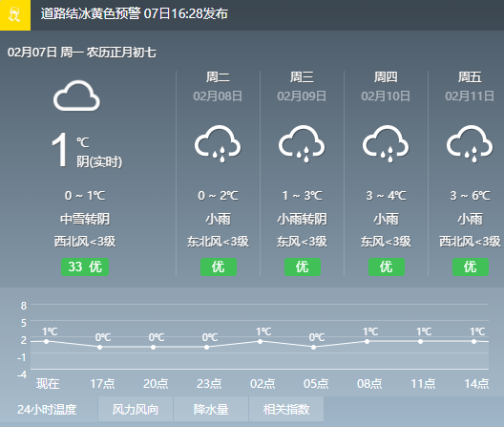Click Tuesday's rain cloud icon
Screen dimensions: 504x427
click(x=218, y=143)
